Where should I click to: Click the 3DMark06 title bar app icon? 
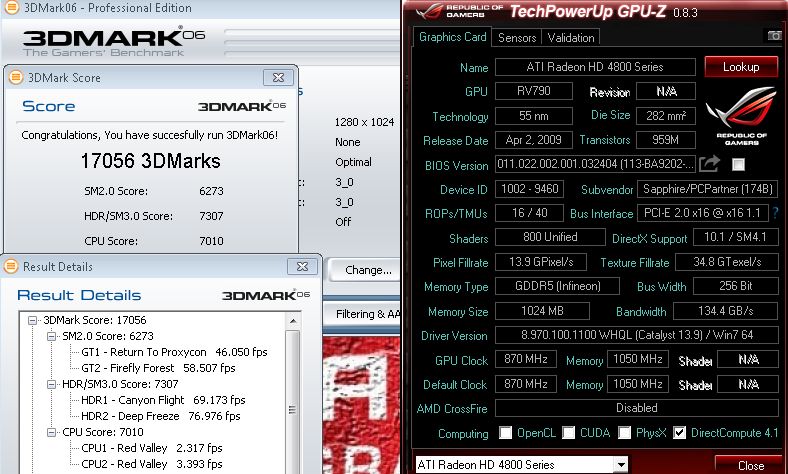(x=11, y=8)
